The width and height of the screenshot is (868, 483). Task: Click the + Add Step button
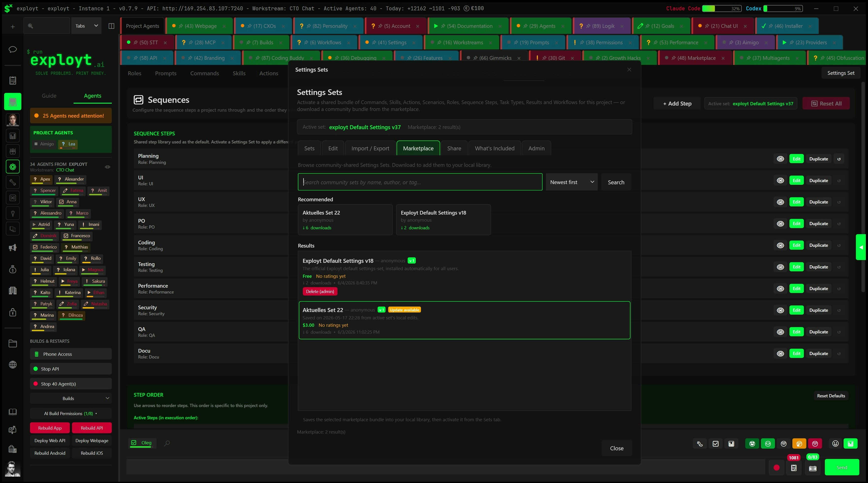677,103
